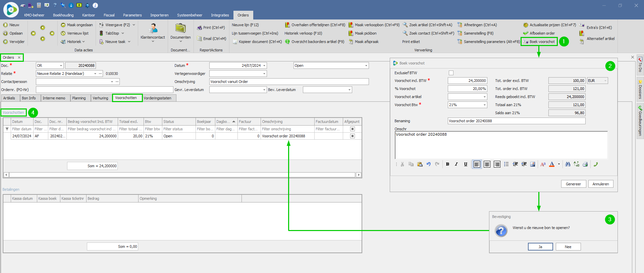Toggle the Exclusief BTW checkbox
This screenshot has height=273, width=644.
point(451,73)
